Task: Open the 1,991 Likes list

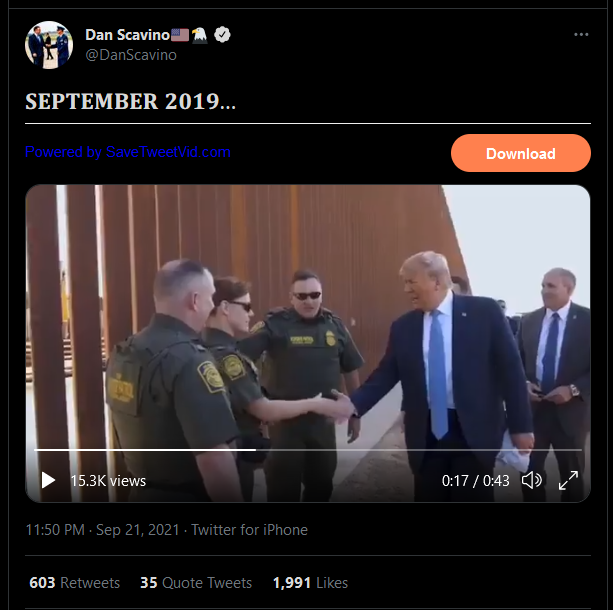Action: click(x=310, y=583)
